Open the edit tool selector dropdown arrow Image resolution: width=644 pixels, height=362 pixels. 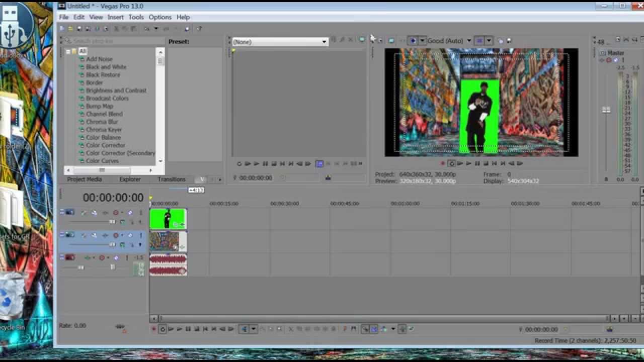pos(253,329)
